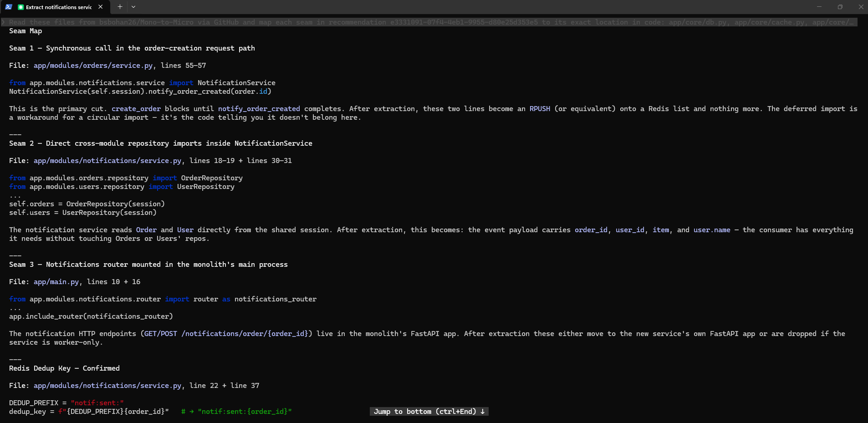Click the 'dedup_key' code line

pos(150,412)
